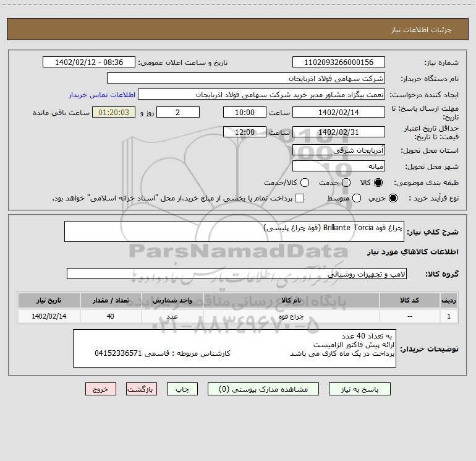Open اطلاعات تماس خریدار link
This screenshot has width=476, height=461.
[102, 95]
